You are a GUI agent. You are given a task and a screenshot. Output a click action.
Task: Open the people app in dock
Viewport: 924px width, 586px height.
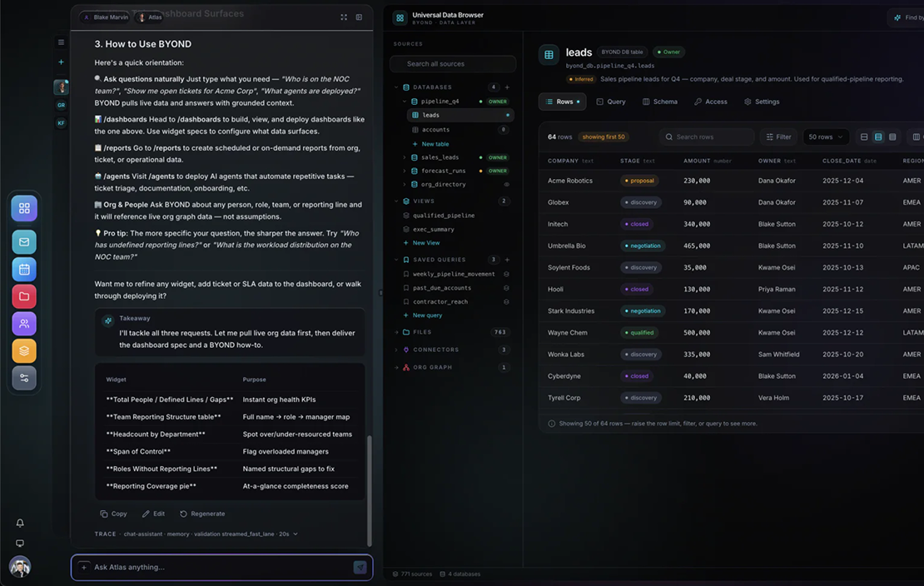(x=24, y=323)
